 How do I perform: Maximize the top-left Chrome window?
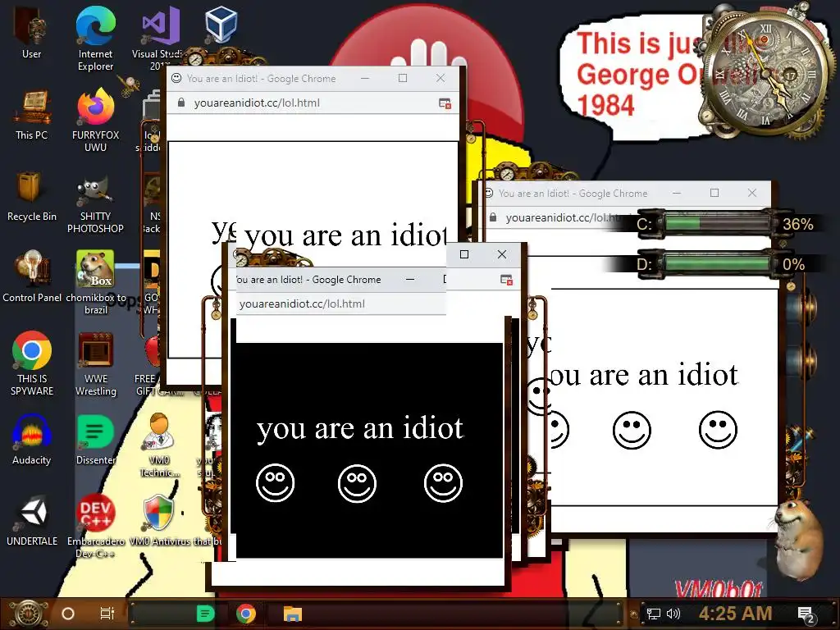click(x=403, y=78)
